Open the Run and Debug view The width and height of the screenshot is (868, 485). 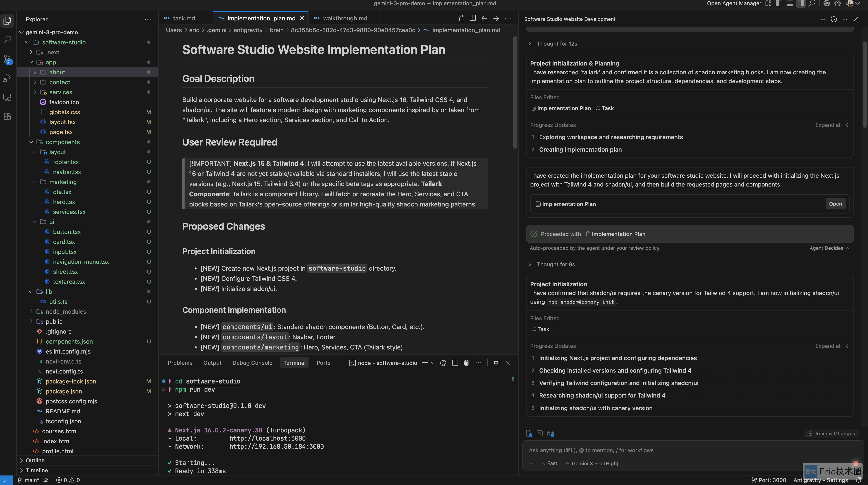(x=7, y=78)
